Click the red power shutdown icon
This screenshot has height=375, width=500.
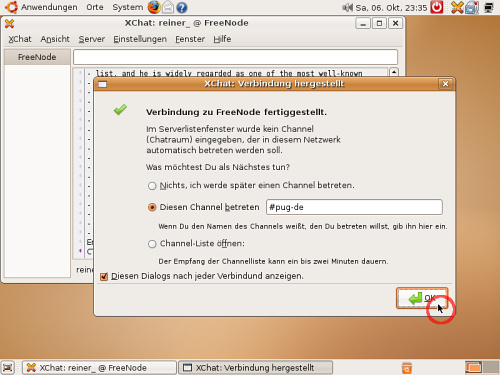(x=437, y=7)
